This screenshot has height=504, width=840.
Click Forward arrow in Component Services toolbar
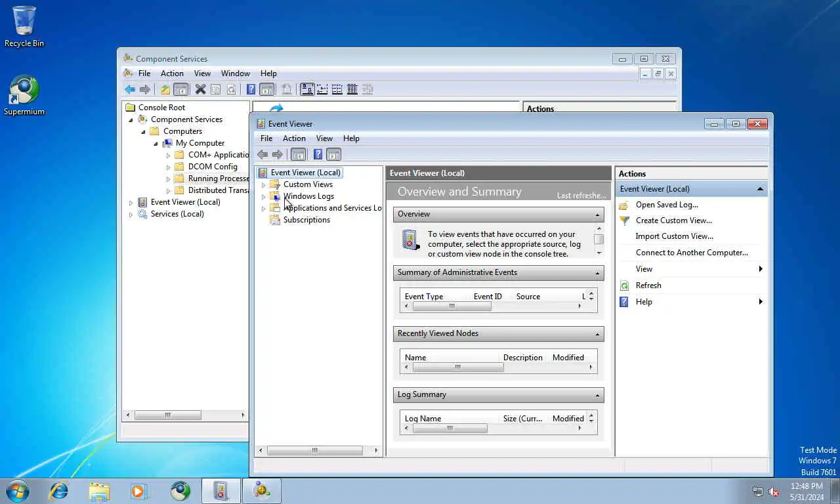[x=145, y=89]
